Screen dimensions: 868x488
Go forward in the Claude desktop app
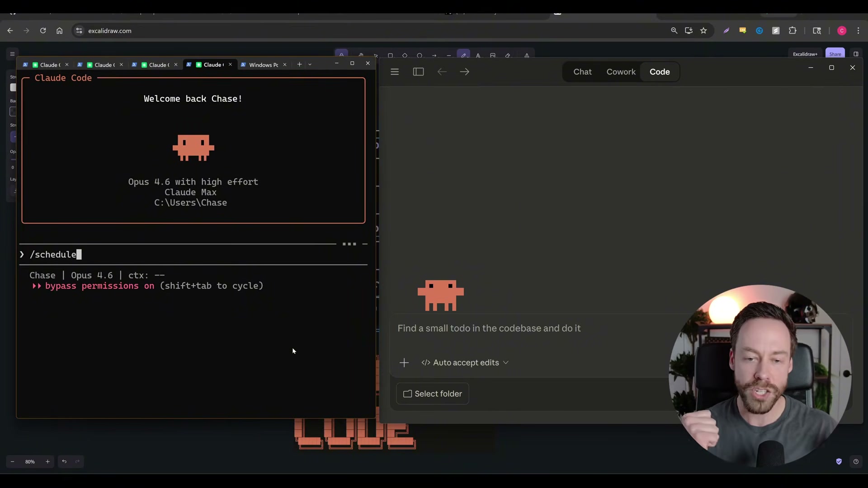[465, 72]
